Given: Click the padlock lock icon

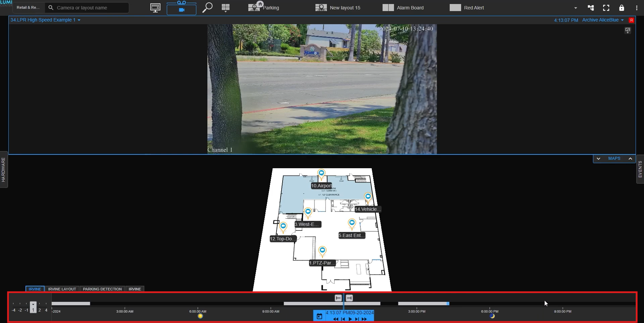Looking at the screenshot, I should tap(622, 8).
